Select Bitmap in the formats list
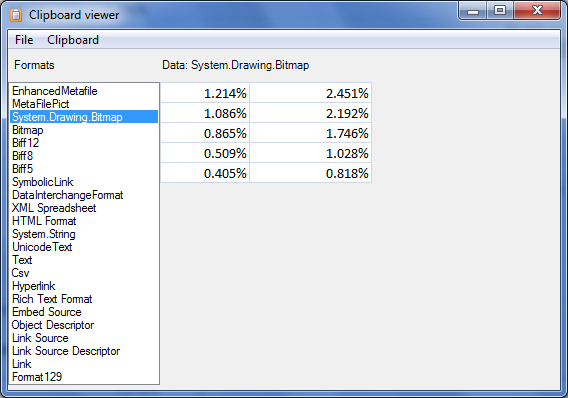This screenshot has width=568, height=398. [84, 130]
